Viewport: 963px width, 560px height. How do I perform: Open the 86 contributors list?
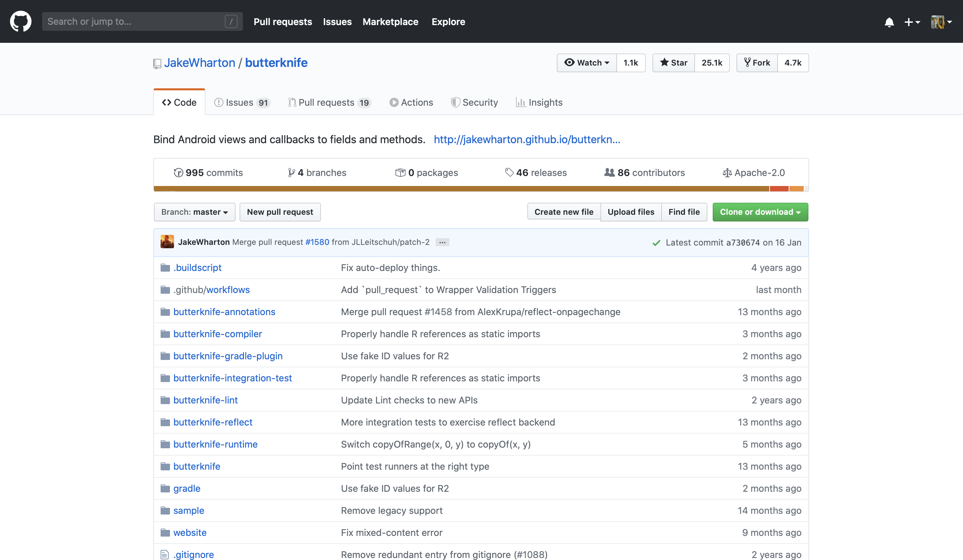click(x=644, y=173)
